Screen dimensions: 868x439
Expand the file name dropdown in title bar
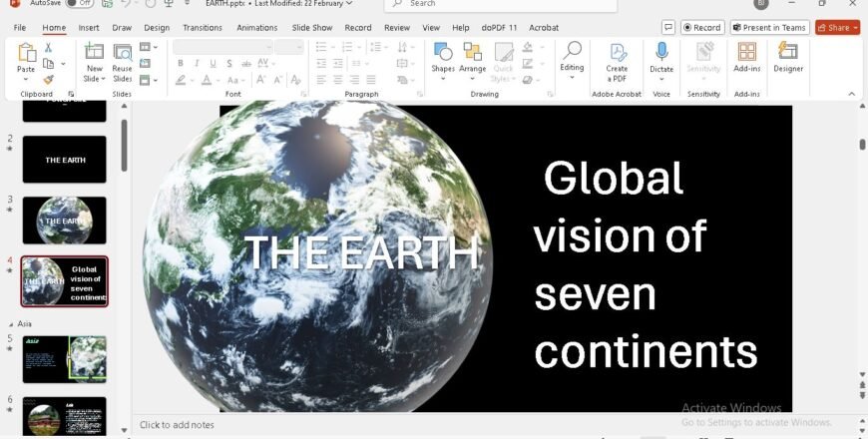[x=348, y=3]
